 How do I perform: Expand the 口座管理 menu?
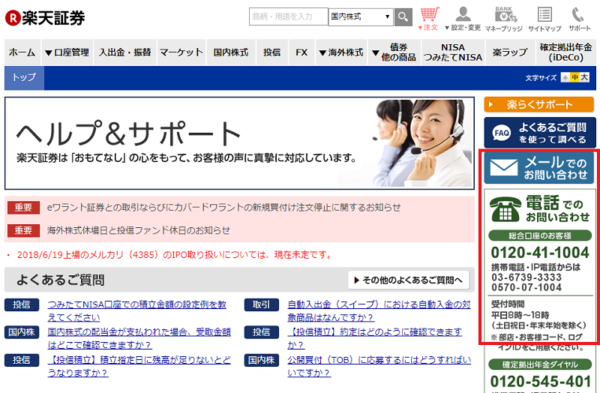click(67, 52)
